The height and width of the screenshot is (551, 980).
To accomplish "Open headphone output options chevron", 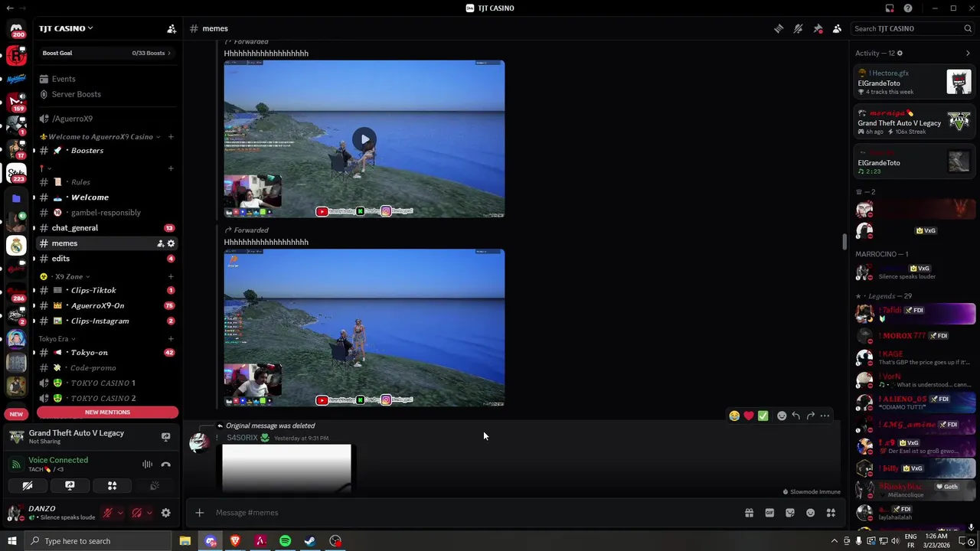I will [x=149, y=513].
